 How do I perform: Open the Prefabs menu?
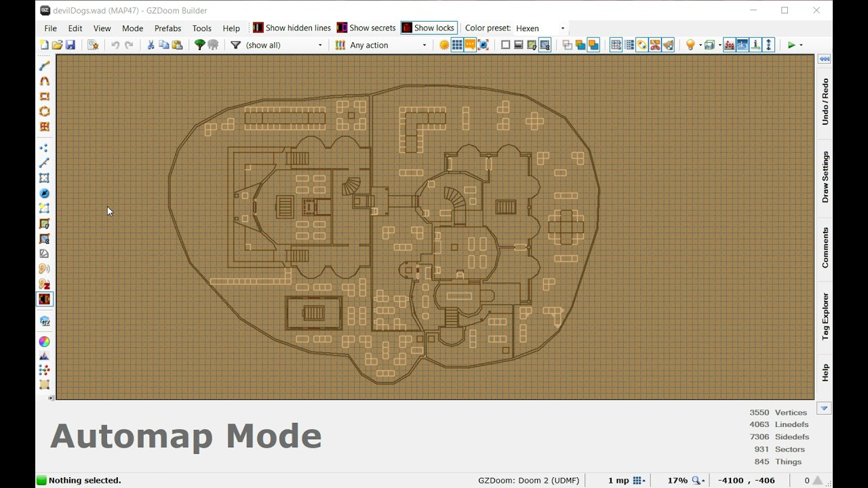point(167,28)
